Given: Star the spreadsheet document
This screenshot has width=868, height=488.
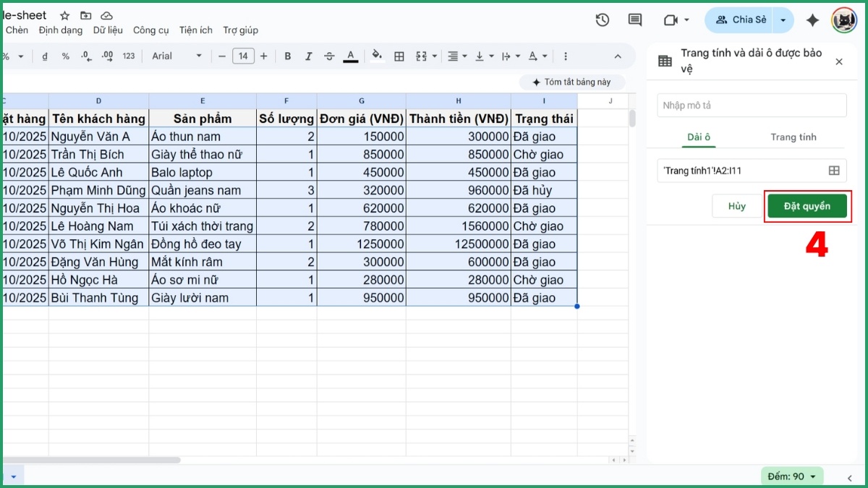Looking at the screenshot, I should coord(64,16).
